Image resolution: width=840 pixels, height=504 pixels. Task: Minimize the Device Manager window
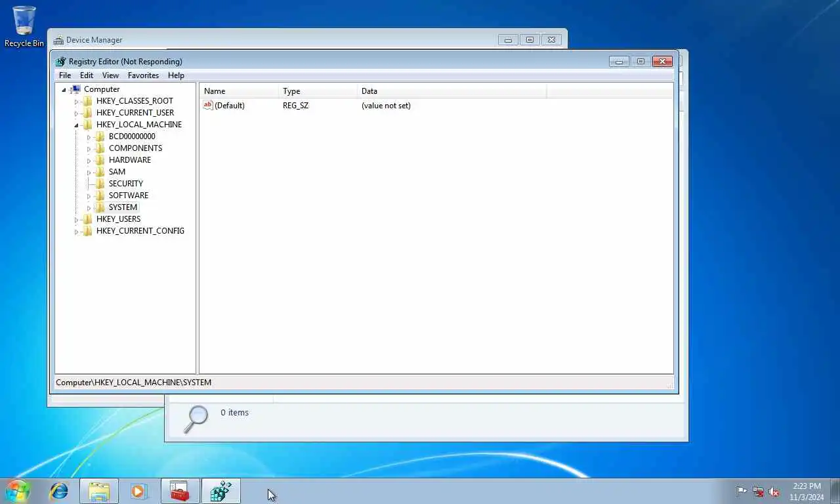508,40
